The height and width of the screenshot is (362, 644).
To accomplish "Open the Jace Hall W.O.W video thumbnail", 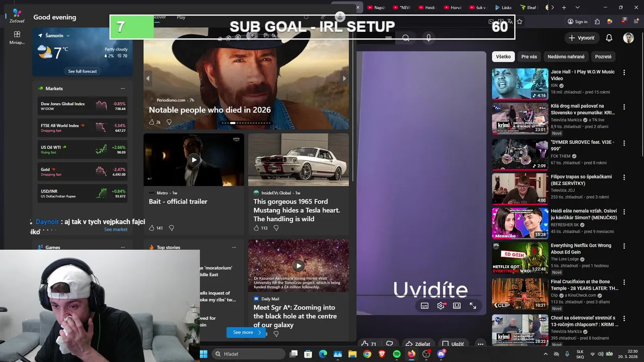I will point(520,84).
